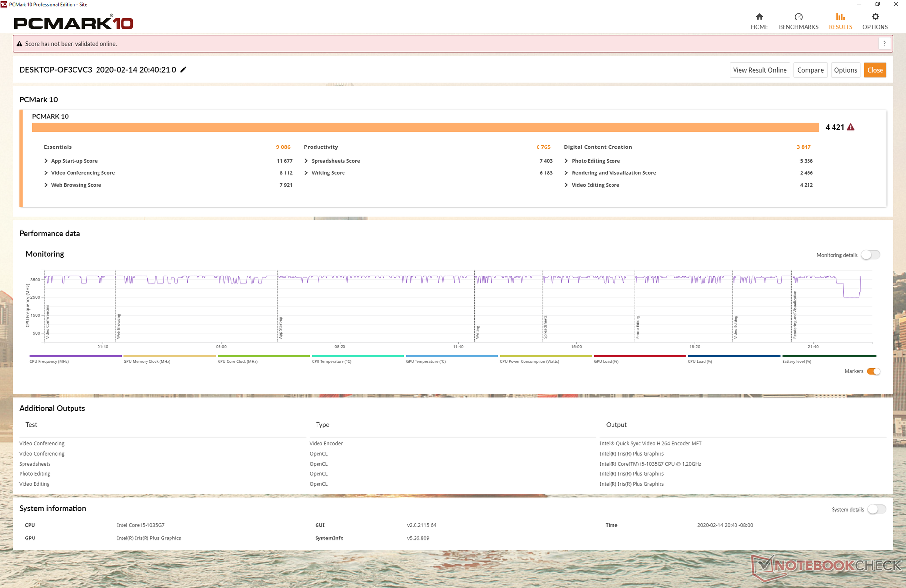Image resolution: width=906 pixels, height=588 pixels.
Task: Select GPU Temperature legend swatch
Action: [x=452, y=356]
